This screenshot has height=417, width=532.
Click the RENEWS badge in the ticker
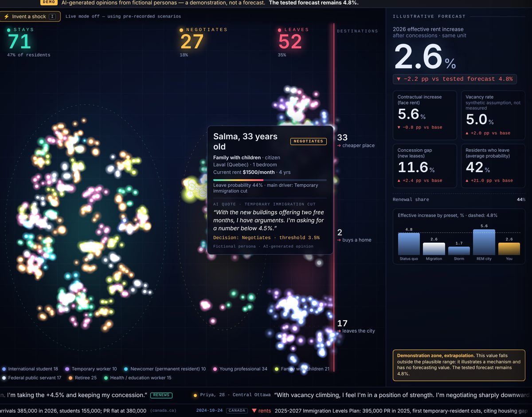tap(161, 395)
